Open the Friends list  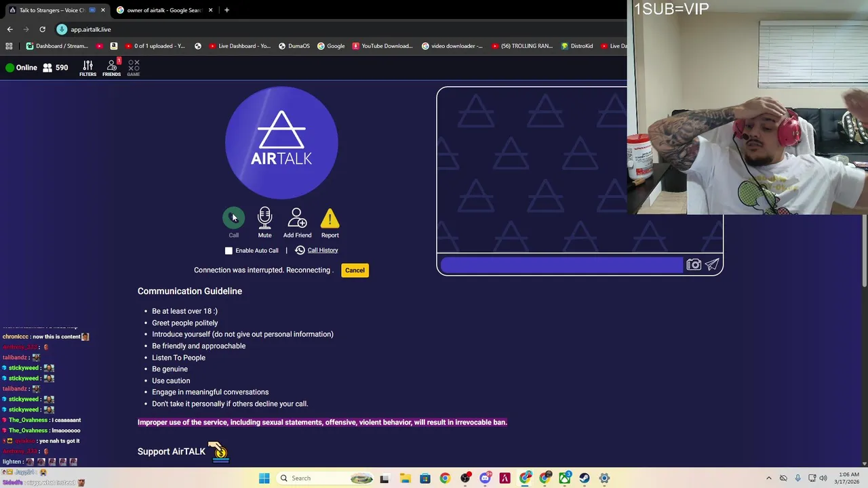click(111, 68)
